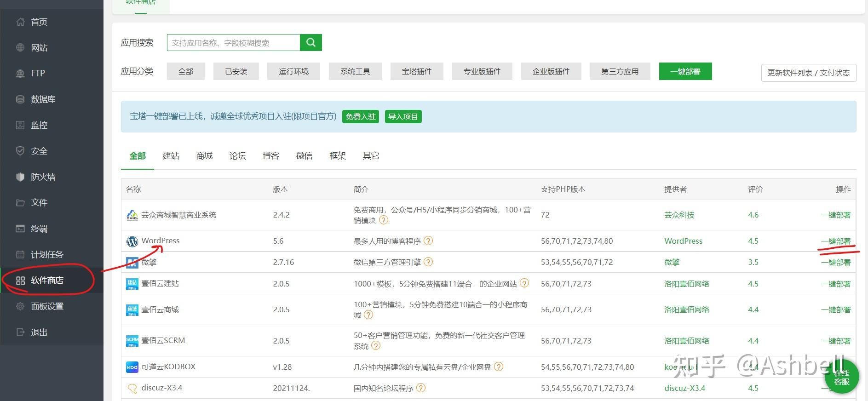Viewport: 868px width, 401px height.
Task: Switch to the 微信 tab
Action: click(x=304, y=156)
